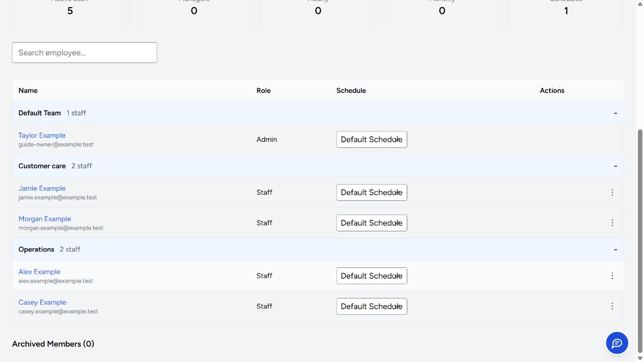Open Jamie Example's profile link
This screenshot has height=362, width=644.
point(42,188)
